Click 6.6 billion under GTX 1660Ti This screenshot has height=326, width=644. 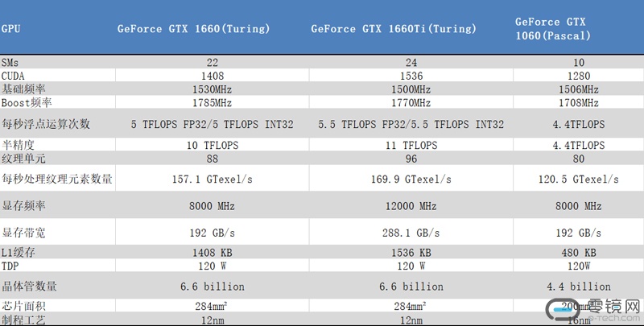(411, 287)
